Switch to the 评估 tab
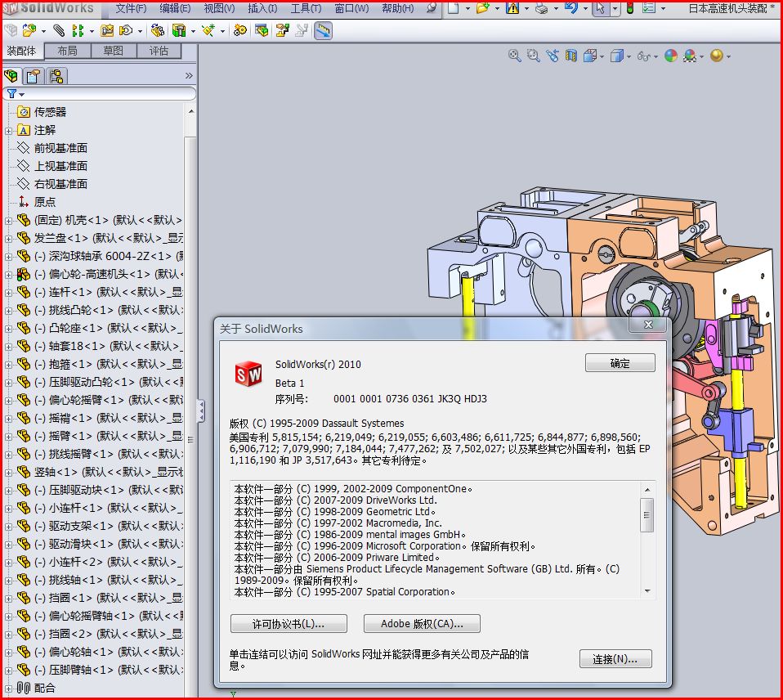This screenshot has height=700, width=783. [x=159, y=51]
